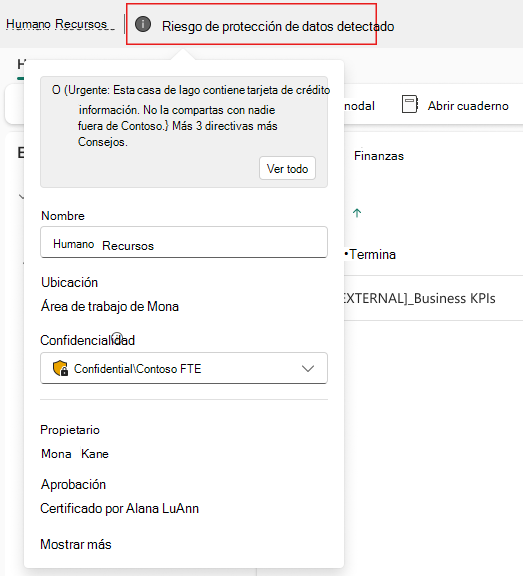This screenshot has width=523, height=576.
Task: Click the data protection risk info icon
Action: point(143,24)
